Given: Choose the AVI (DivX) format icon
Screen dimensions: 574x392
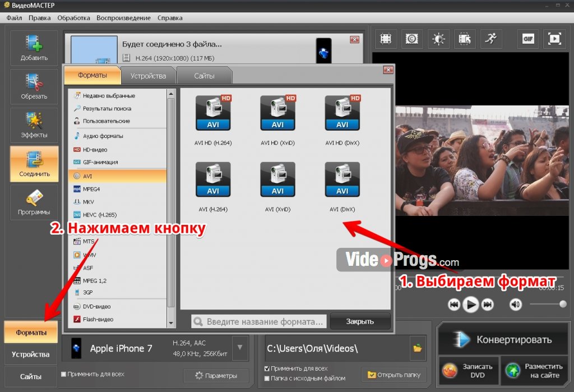Looking at the screenshot, I should [342, 179].
